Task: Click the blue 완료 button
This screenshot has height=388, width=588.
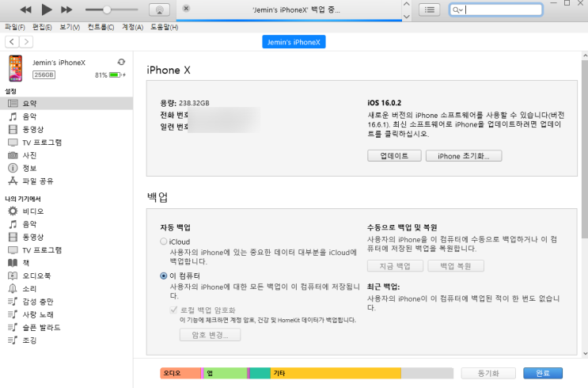Action: [x=543, y=373]
